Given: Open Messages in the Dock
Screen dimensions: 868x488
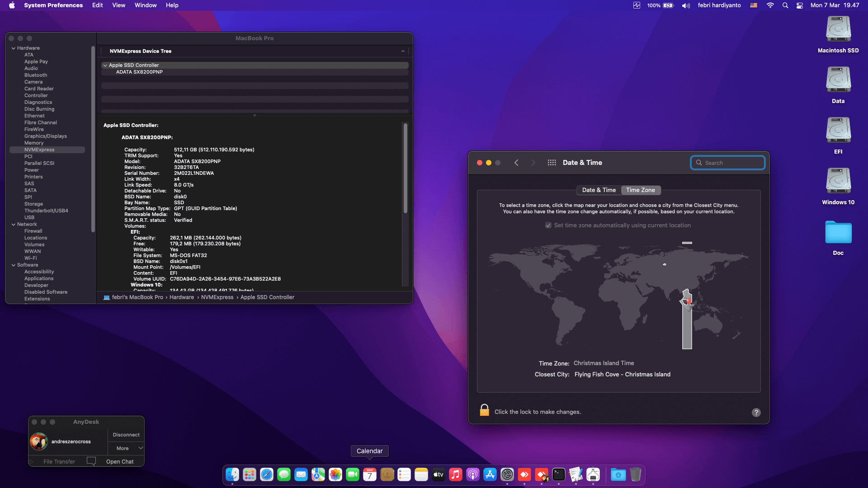Looking at the screenshot, I should [x=284, y=474].
